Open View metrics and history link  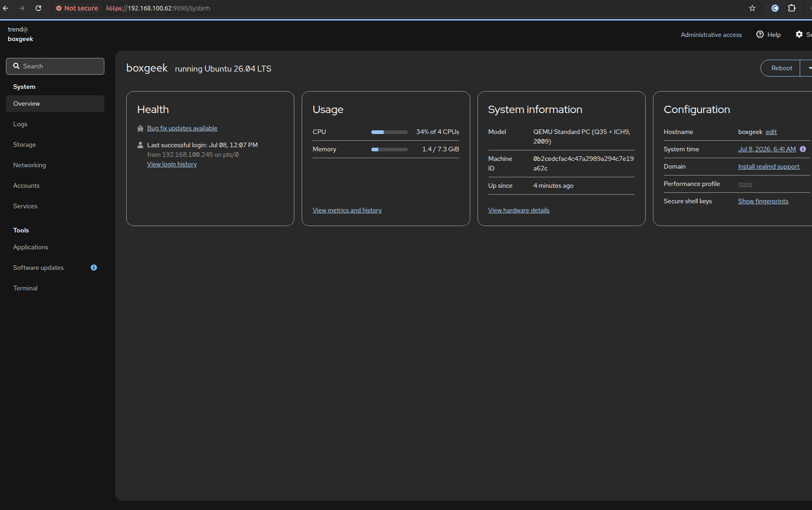(x=347, y=210)
